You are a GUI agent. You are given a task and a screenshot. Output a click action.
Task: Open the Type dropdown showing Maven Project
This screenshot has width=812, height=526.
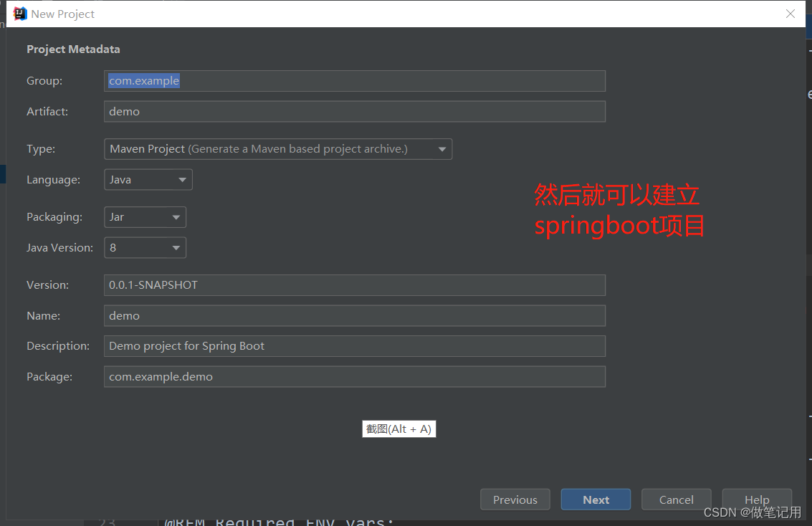pyautogui.click(x=278, y=149)
